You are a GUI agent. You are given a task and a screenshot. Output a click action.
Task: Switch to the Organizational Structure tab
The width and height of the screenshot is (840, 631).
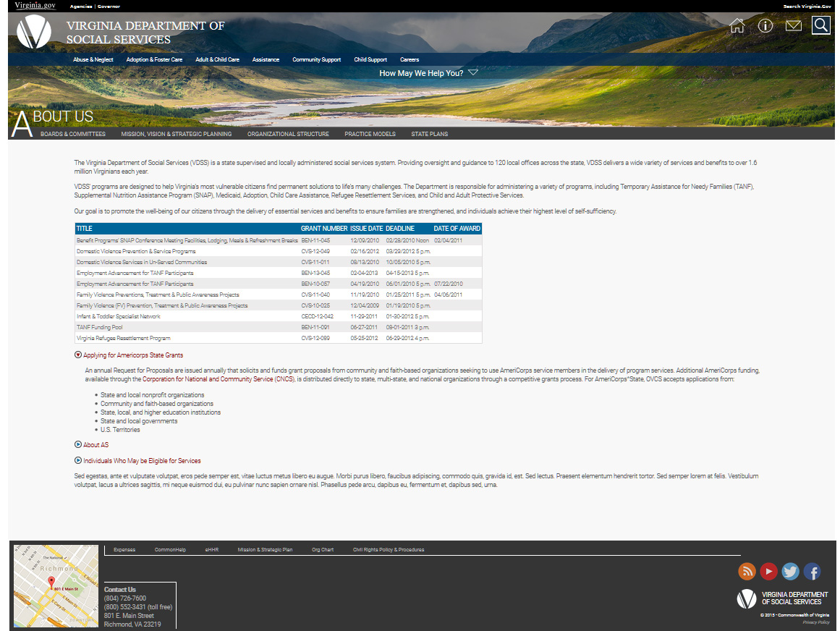(x=288, y=134)
